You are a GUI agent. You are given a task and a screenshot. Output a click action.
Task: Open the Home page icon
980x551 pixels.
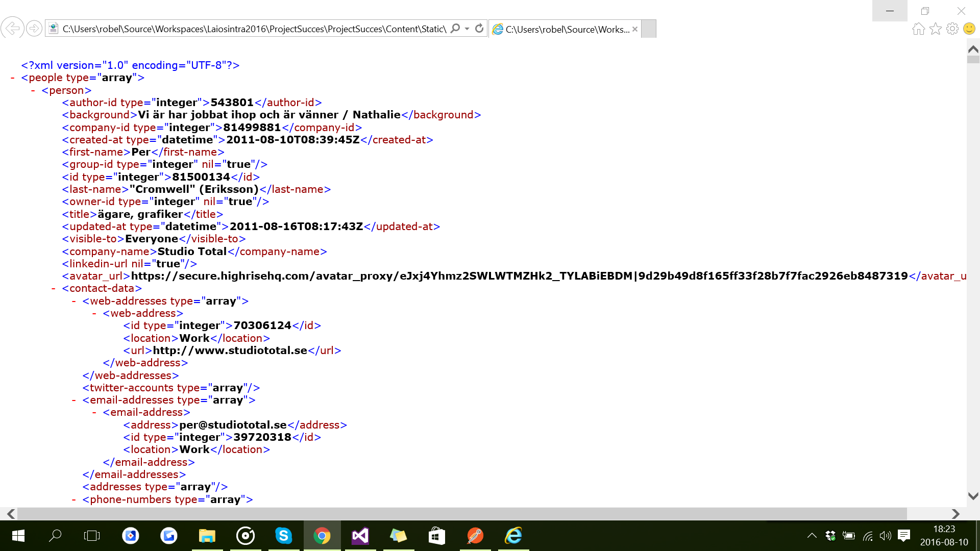(x=918, y=29)
